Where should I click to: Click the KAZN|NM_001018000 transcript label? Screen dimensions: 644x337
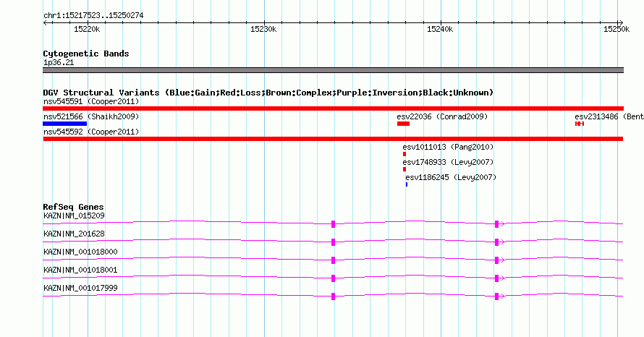pyautogui.click(x=80, y=252)
